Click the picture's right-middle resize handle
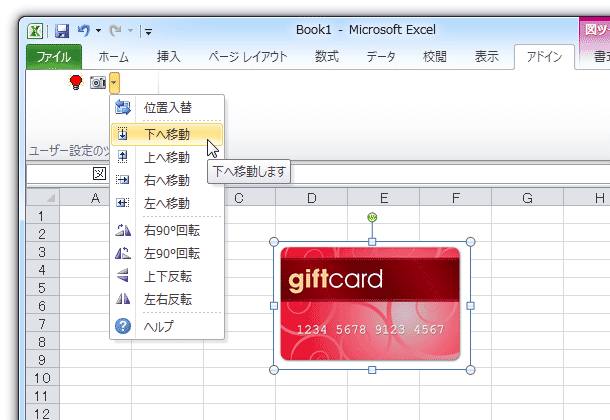 point(470,306)
